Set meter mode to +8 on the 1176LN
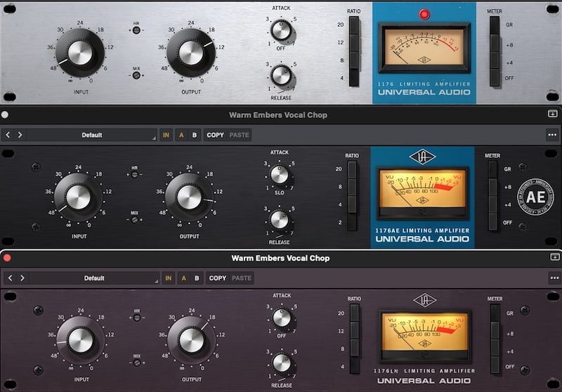 coord(495,330)
